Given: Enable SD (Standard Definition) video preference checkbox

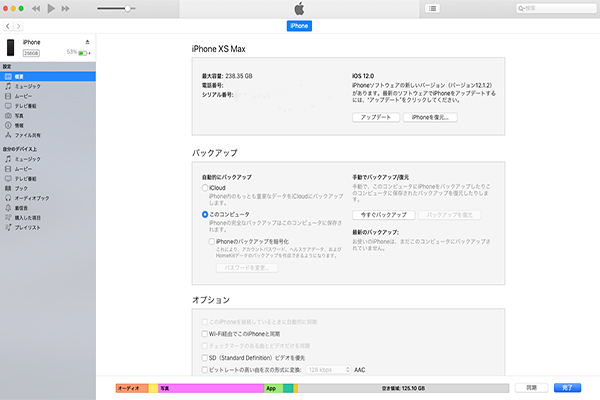Looking at the screenshot, I should [205, 358].
